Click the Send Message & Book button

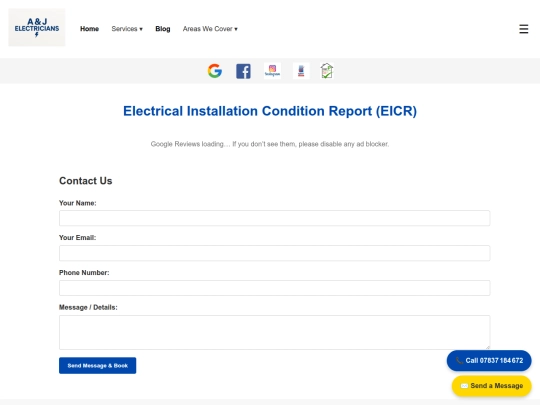97,365
